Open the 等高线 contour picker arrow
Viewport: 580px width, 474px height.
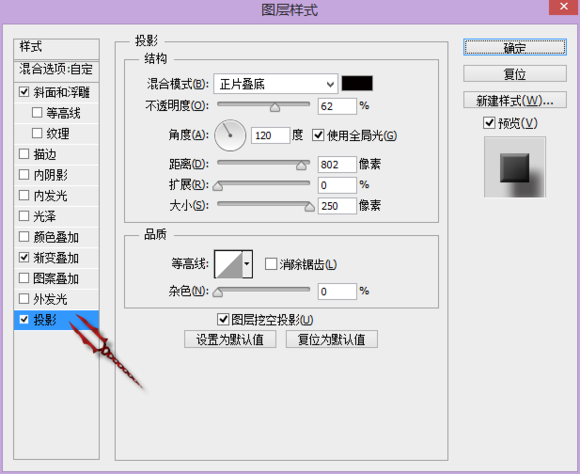pyautogui.click(x=247, y=264)
